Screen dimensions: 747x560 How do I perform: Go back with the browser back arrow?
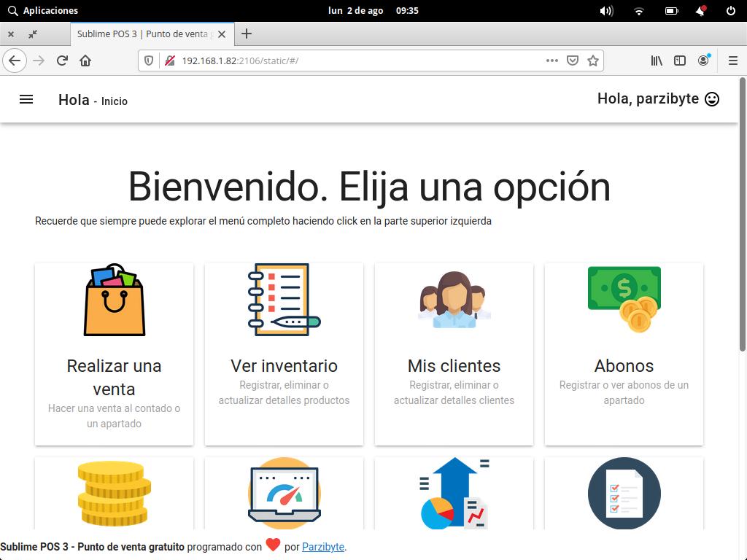point(15,61)
